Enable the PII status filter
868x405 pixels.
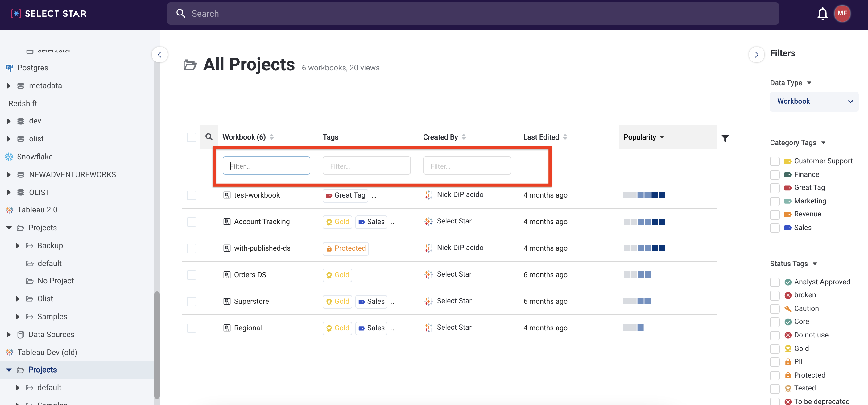pos(775,361)
